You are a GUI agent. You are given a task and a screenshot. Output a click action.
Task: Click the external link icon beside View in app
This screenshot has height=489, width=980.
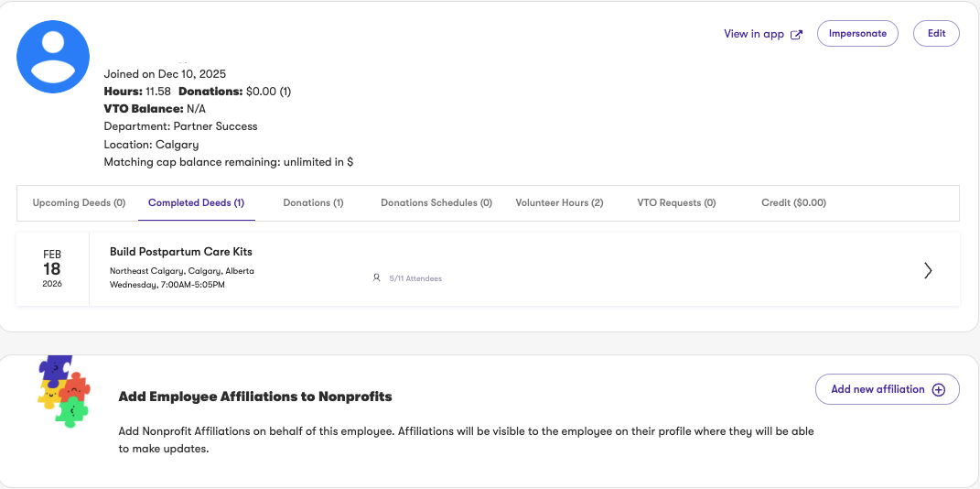pos(796,35)
